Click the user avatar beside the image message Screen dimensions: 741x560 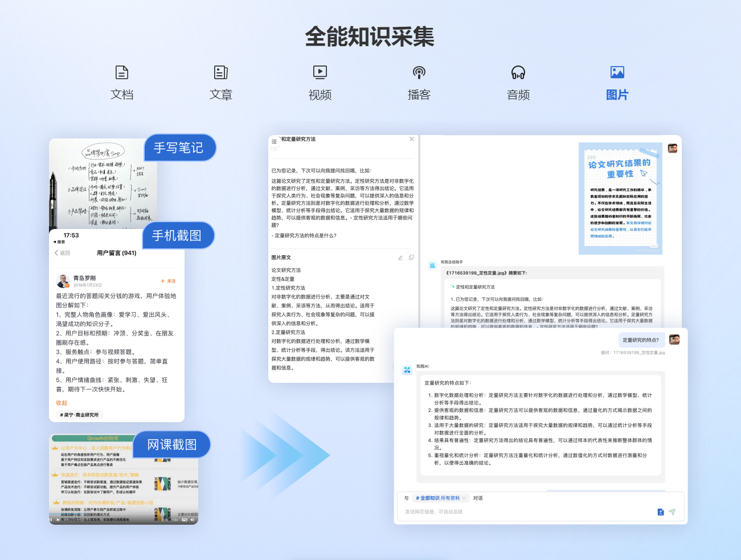click(x=673, y=148)
